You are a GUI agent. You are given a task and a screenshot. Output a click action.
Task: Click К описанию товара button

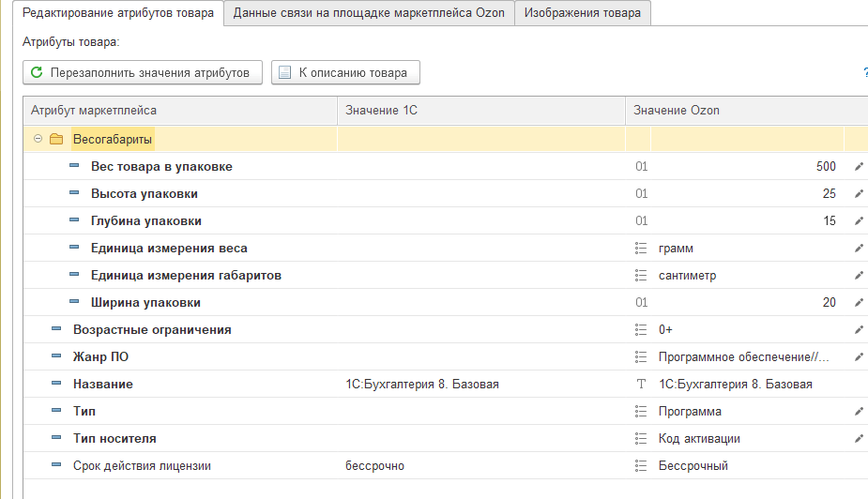coord(345,72)
